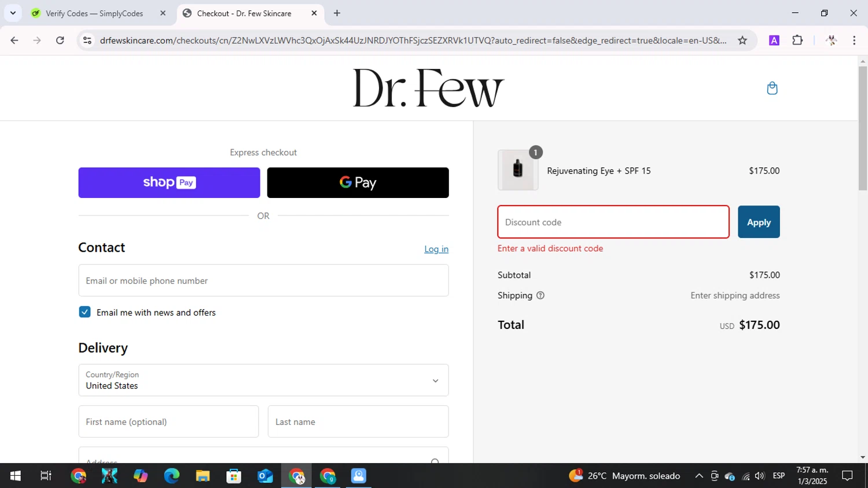
Task: Focus the First name (optional) field
Action: coord(168,421)
